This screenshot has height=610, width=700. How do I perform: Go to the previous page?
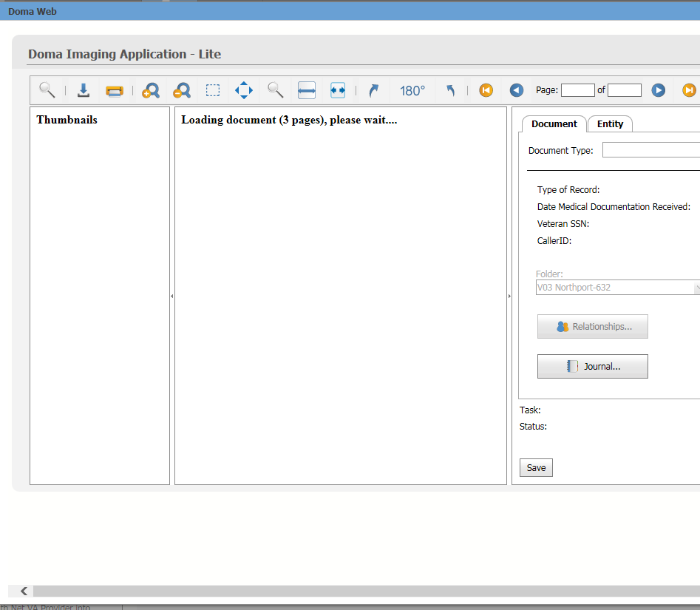tap(517, 90)
